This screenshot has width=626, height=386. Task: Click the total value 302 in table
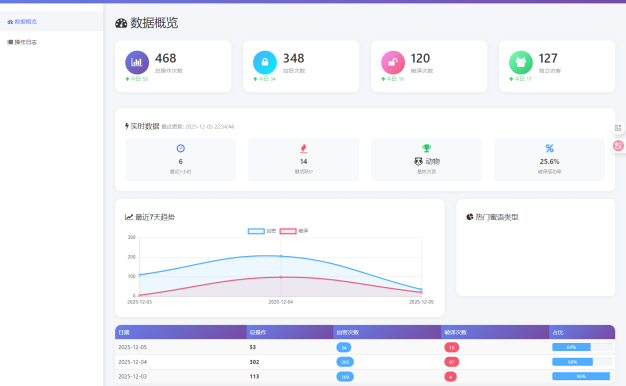254,362
